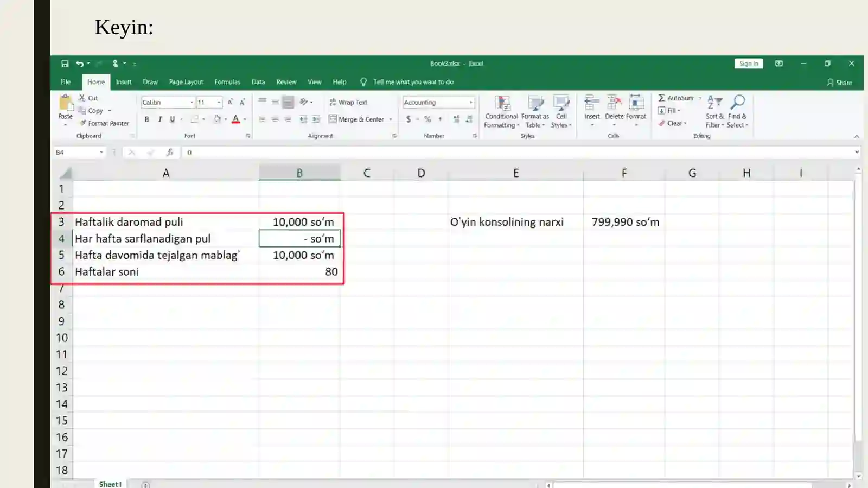Click the comma style icon

point(440,119)
